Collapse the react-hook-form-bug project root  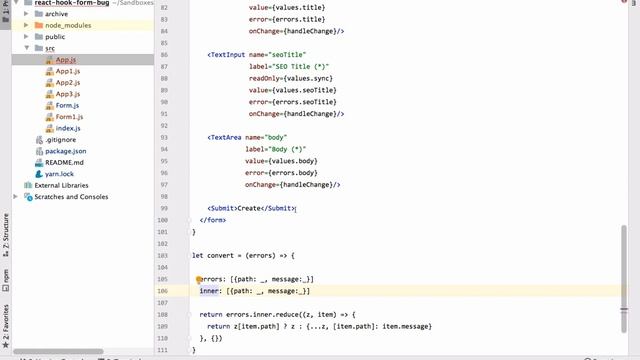(16, 2)
